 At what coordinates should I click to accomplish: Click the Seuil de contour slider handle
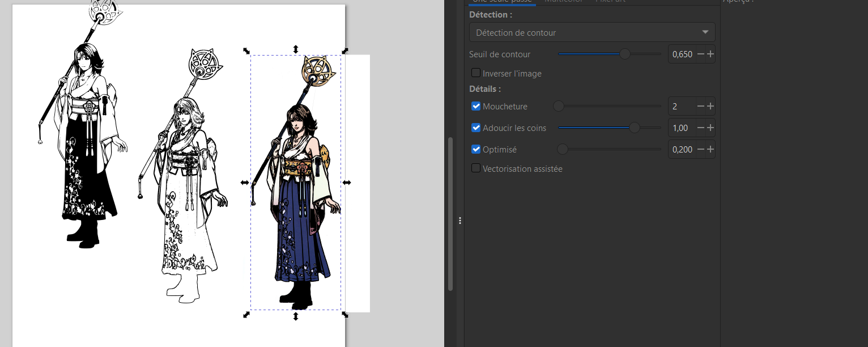tap(624, 54)
